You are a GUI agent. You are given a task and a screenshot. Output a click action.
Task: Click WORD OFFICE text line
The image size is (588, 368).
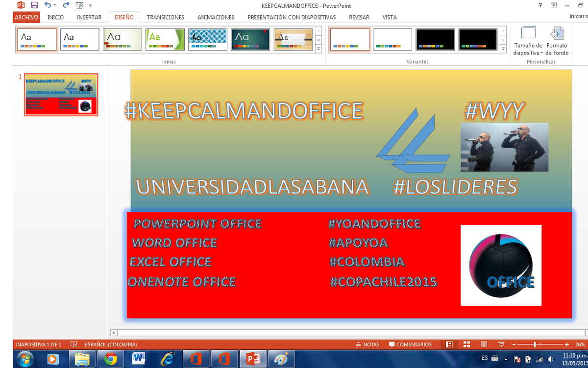[174, 243]
